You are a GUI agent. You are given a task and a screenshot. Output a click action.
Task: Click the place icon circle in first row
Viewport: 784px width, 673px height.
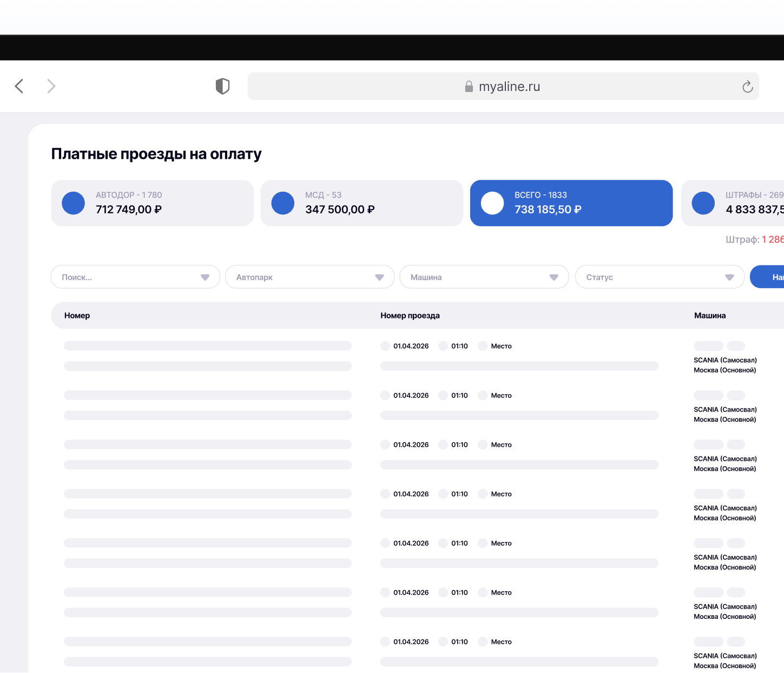pos(483,346)
